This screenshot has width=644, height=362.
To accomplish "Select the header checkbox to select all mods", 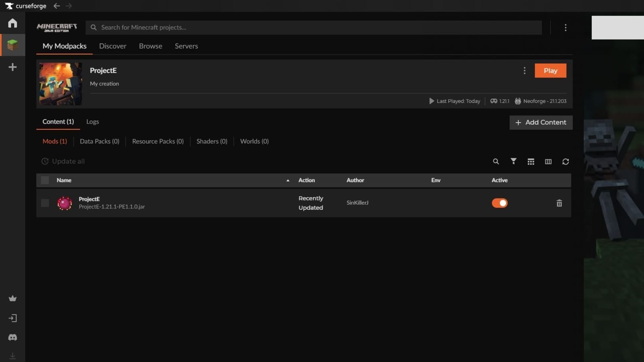I will [45, 180].
